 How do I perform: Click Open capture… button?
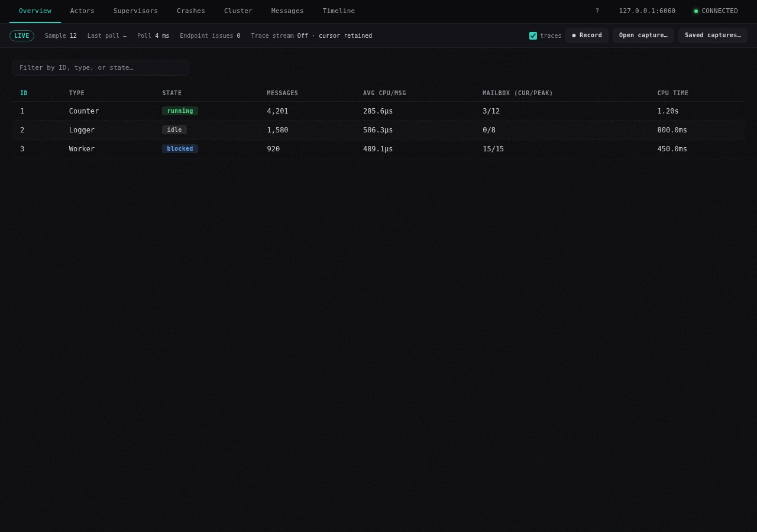(x=643, y=35)
